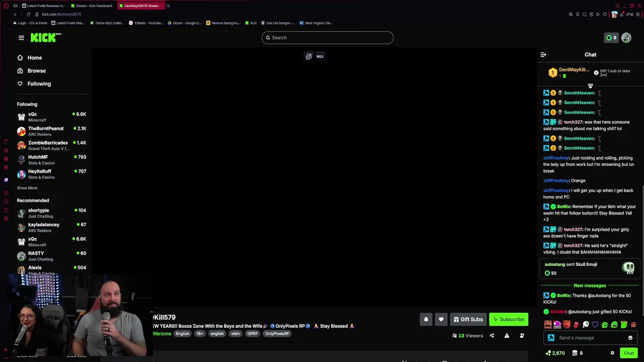This screenshot has height=362, width=644.
Task: Click the user icon beside report
Action: 522,336
